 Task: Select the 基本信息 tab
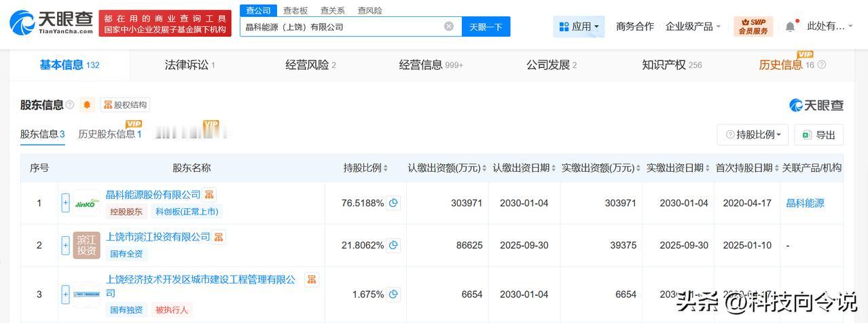pos(69,65)
